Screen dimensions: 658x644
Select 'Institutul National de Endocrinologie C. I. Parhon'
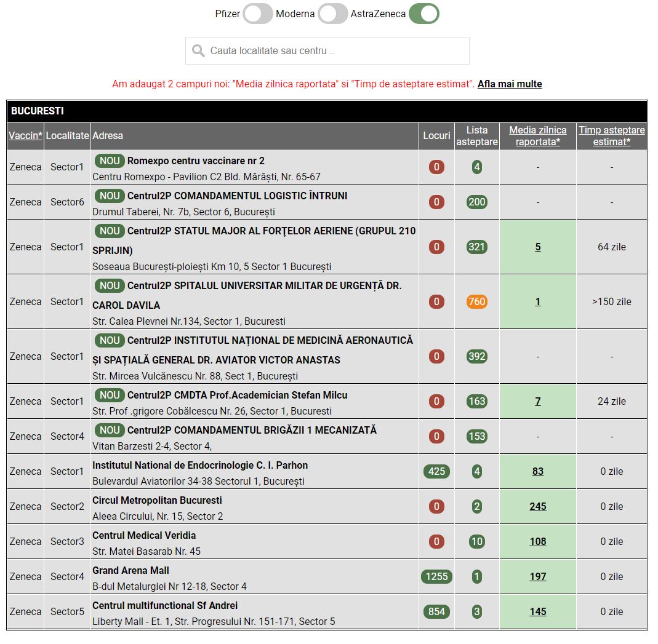[200, 466]
